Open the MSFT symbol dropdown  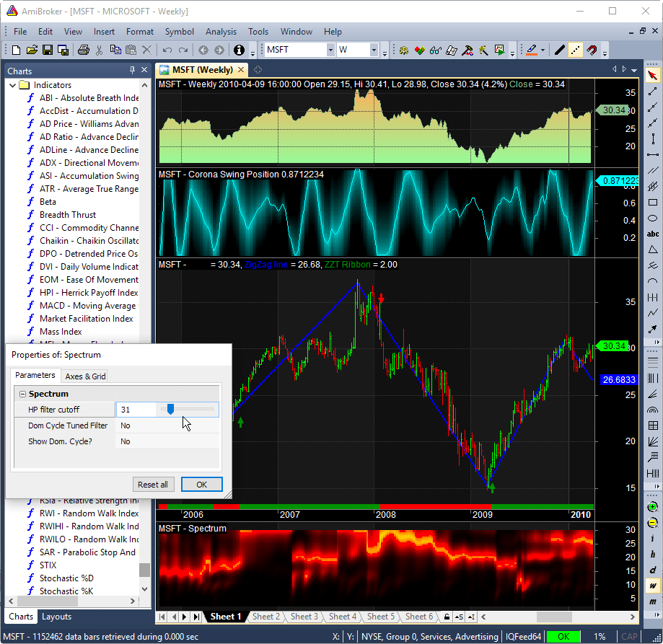click(x=330, y=50)
